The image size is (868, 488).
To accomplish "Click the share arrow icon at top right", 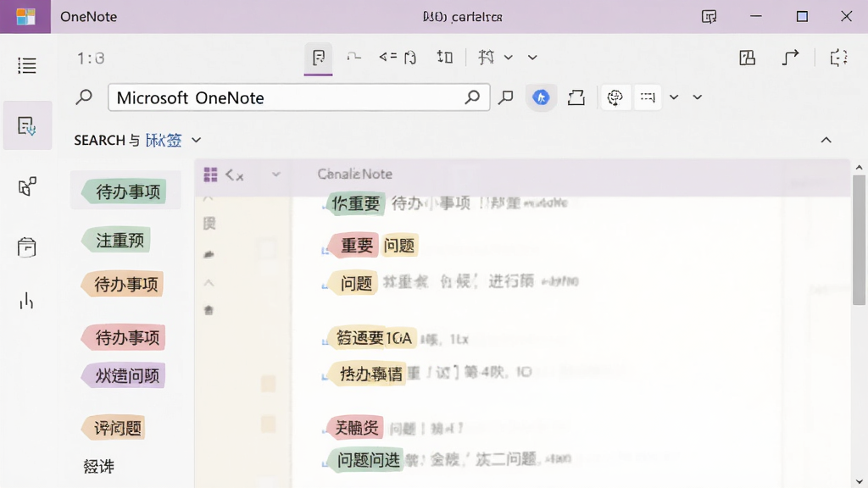I will pos(790,58).
